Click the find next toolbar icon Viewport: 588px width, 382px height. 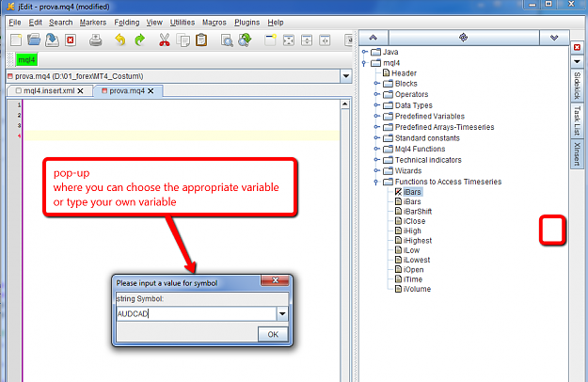coord(246,40)
